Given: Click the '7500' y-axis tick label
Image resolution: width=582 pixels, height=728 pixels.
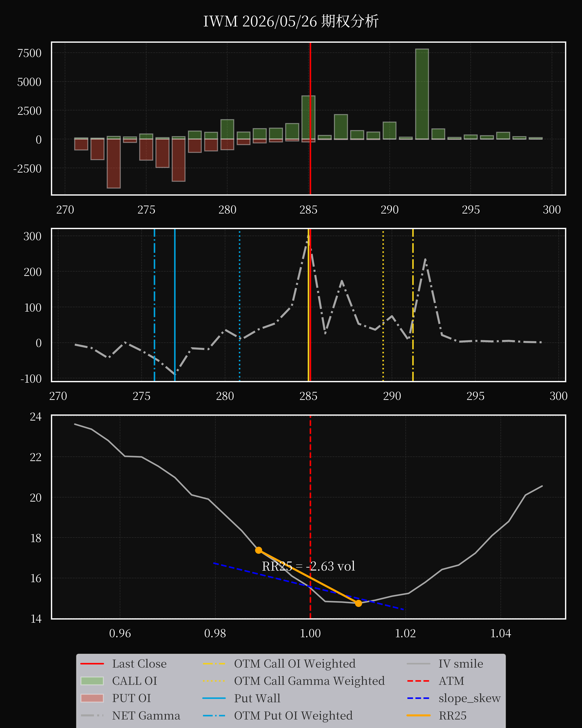Looking at the screenshot, I should tap(29, 53).
